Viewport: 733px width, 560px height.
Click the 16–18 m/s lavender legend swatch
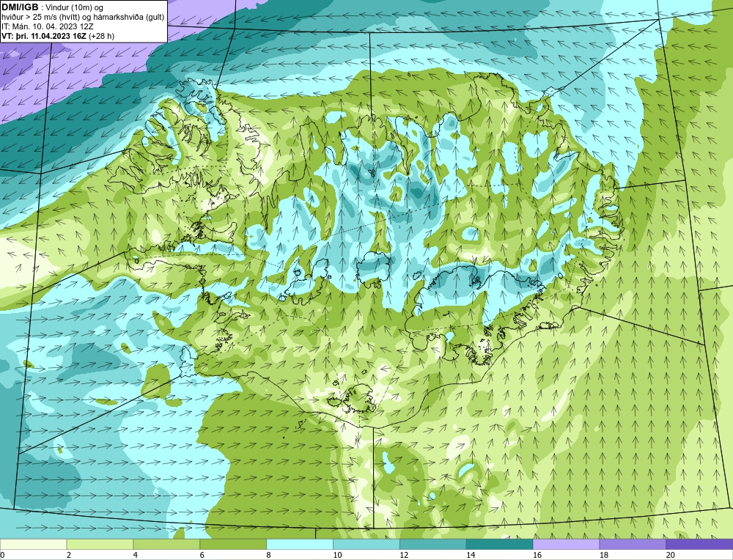pyautogui.click(x=566, y=544)
